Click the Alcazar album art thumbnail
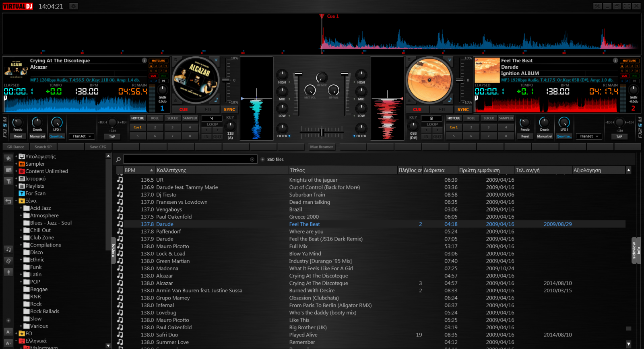This screenshot has height=349, width=644. click(16, 69)
